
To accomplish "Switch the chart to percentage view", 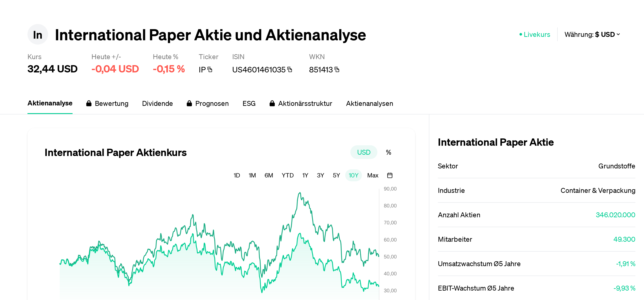I will point(388,152).
